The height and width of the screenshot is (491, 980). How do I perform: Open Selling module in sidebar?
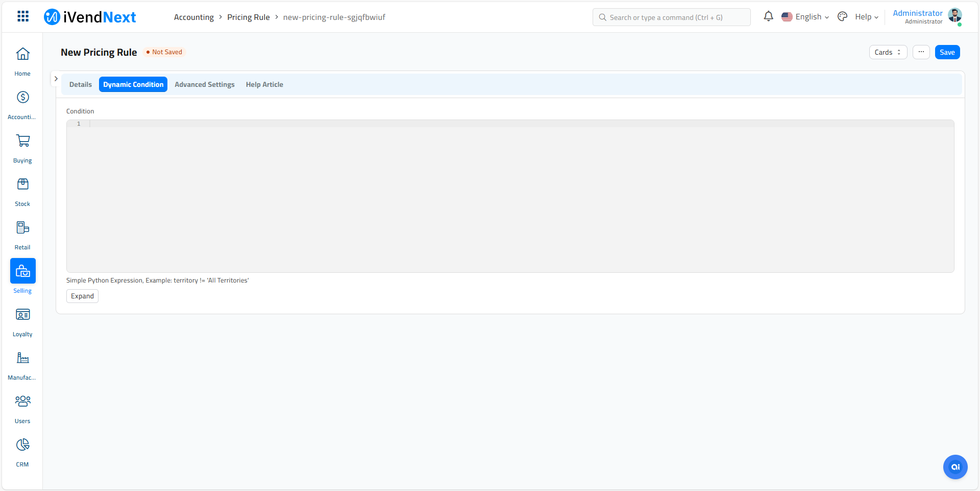pos(22,276)
